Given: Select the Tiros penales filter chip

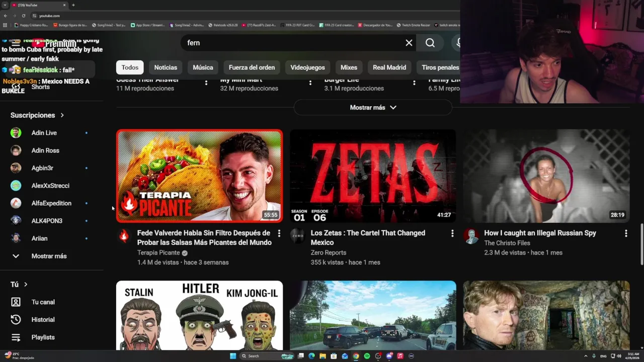Looking at the screenshot, I should point(440,67).
